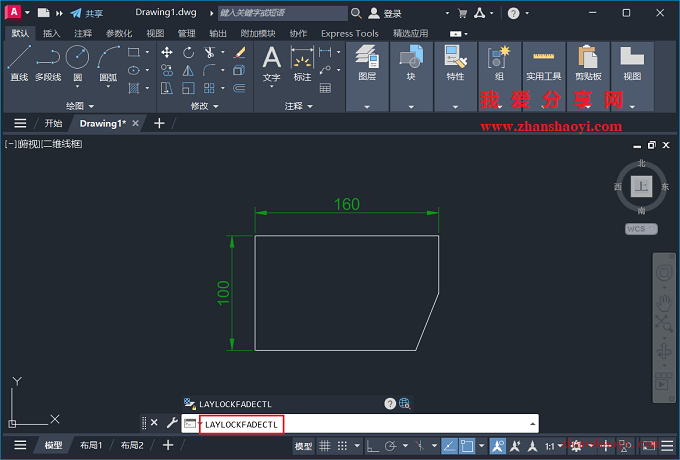The height and width of the screenshot is (460, 680).
Task: Open the Fillet tool dropdown arrow
Action: 223,70
